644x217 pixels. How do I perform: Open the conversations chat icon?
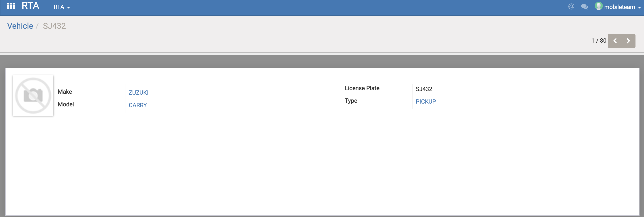(584, 7)
